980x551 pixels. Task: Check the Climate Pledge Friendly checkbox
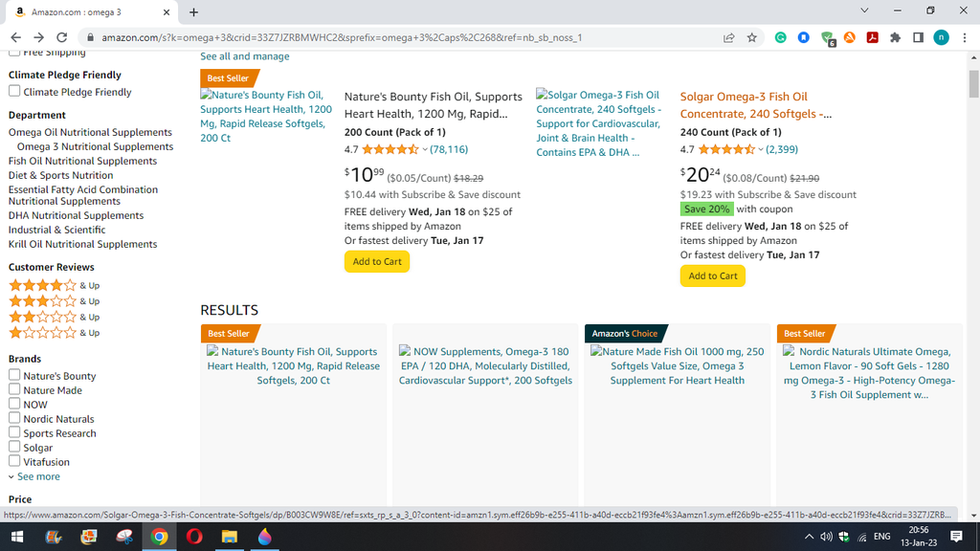tap(14, 91)
